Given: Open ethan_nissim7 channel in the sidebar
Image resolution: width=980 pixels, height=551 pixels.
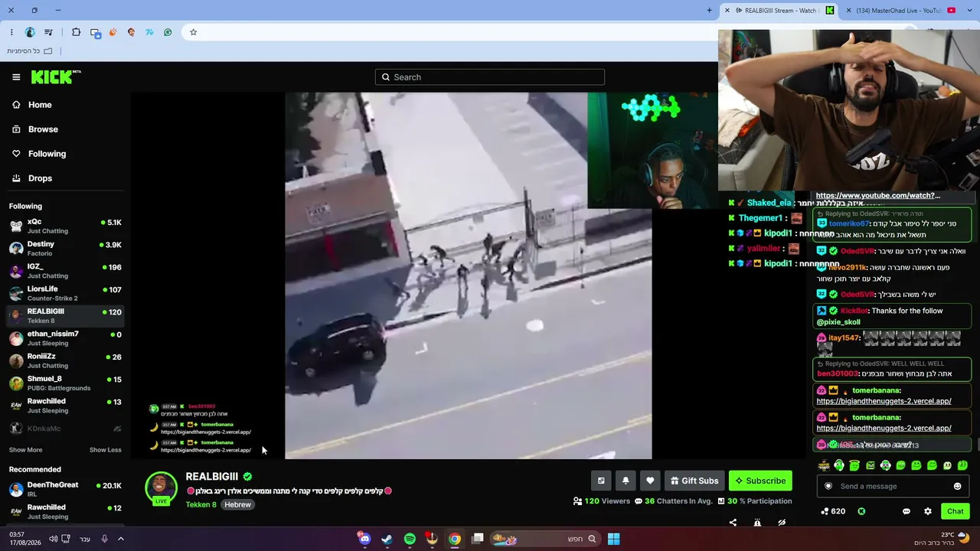Looking at the screenshot, I should pos(65,338).
